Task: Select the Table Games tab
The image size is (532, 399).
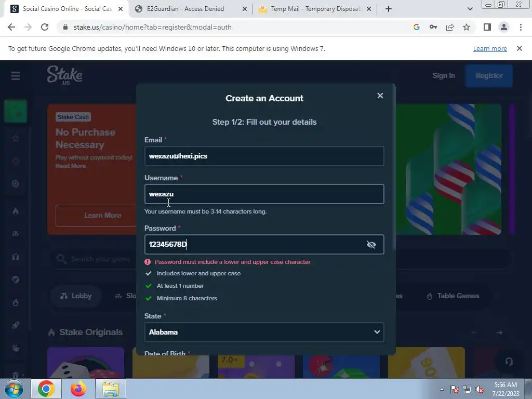Action: (453, 296)
